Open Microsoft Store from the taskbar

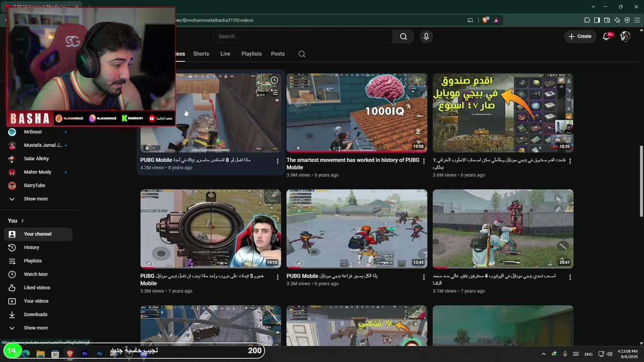[55, 354]
